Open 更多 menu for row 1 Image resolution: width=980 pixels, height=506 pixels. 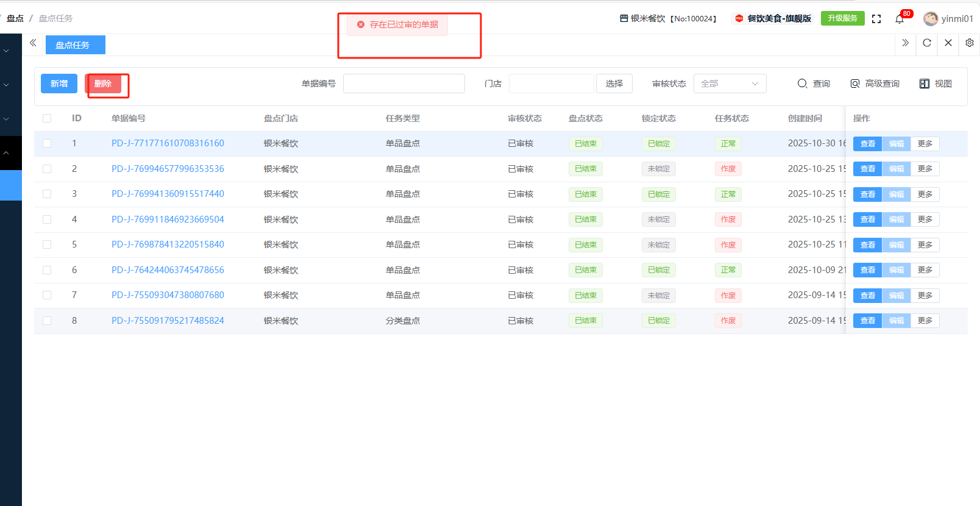pyautogui.click(x=925, y=144)
